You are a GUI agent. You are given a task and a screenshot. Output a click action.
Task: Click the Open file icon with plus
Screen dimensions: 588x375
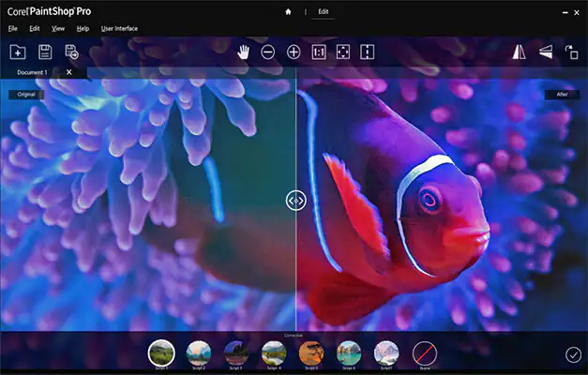click(x=17, y=52)
